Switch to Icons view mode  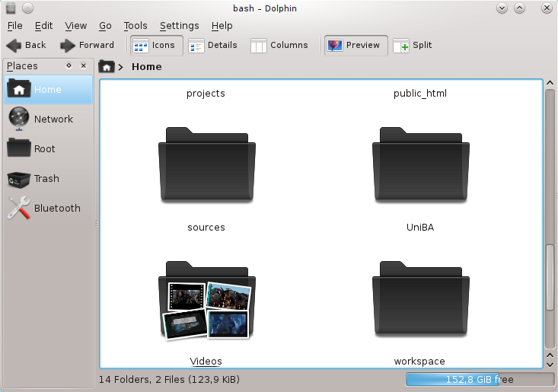pos(155,46)
